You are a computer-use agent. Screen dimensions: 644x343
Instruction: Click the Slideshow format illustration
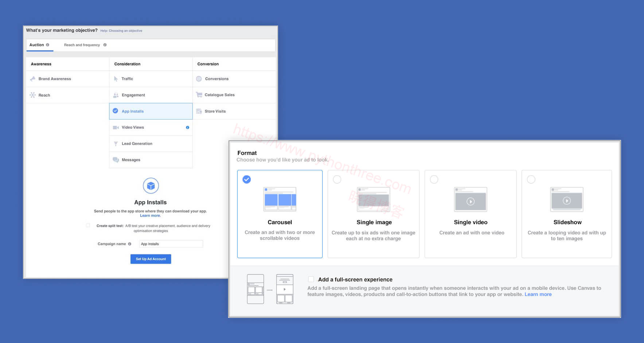(x=567, y=199)
